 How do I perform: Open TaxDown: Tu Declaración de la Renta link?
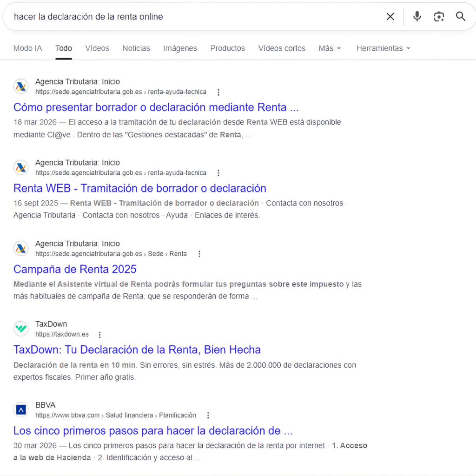click(x=137, y=350)
